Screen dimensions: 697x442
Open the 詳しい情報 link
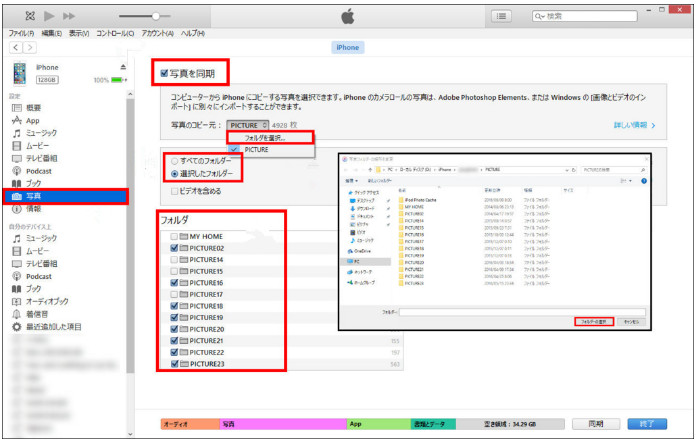click(x=634, y=125)
